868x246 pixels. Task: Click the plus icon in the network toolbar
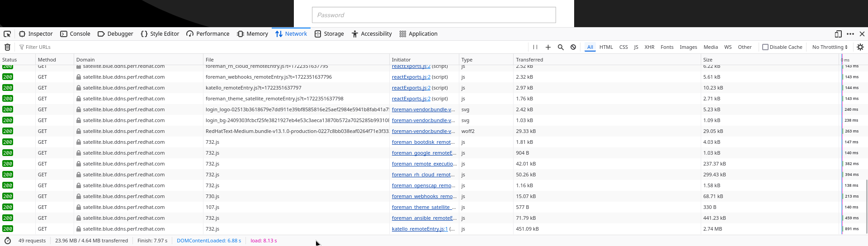(548, 47)
